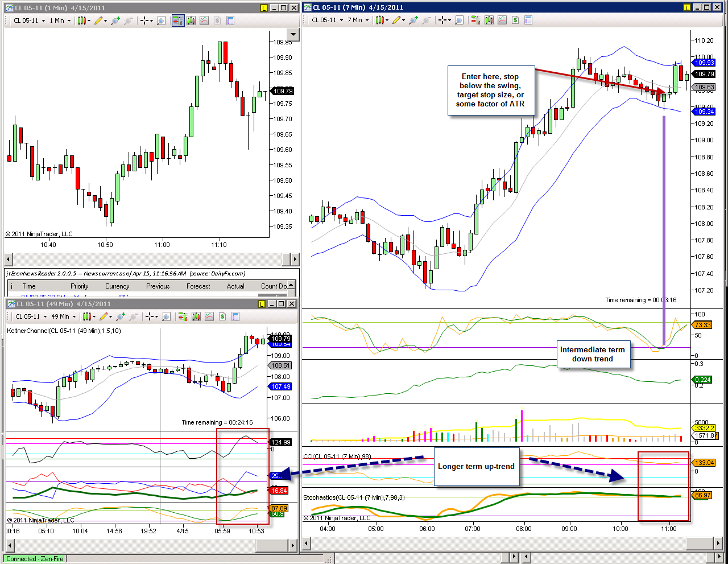The width and height of the screenshot is (728, 564).
Task: Click Connected - Zen-Fire status text
Action: click(35, 559)
